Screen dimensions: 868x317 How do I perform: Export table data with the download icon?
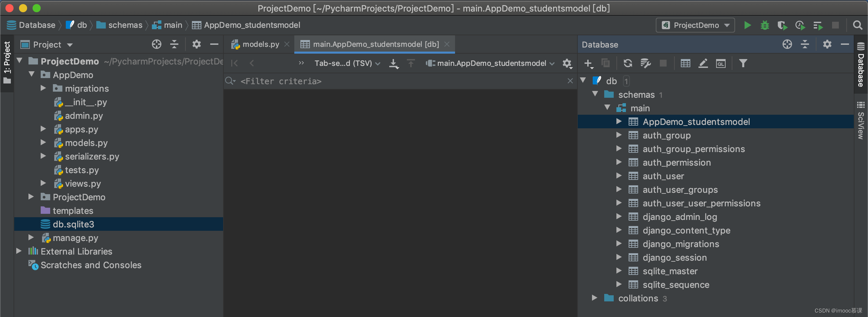pos(394,63)
